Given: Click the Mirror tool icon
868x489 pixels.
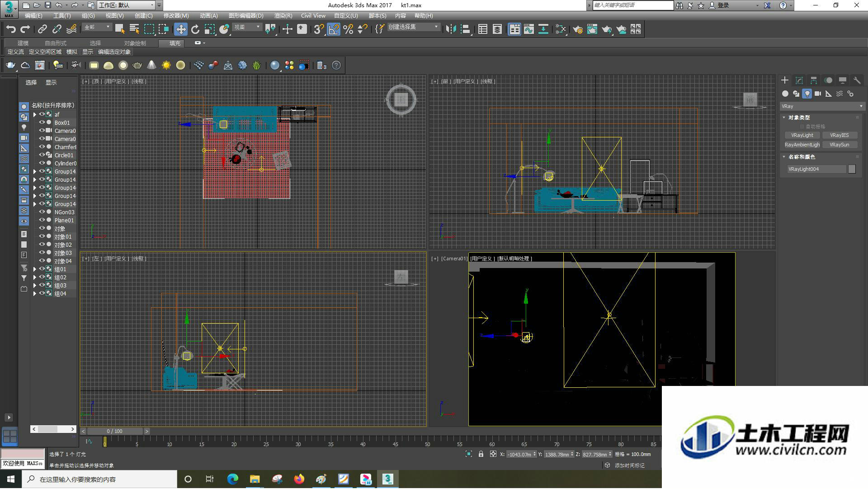Looking at the screenshot, I should click(x=451, y=29).
